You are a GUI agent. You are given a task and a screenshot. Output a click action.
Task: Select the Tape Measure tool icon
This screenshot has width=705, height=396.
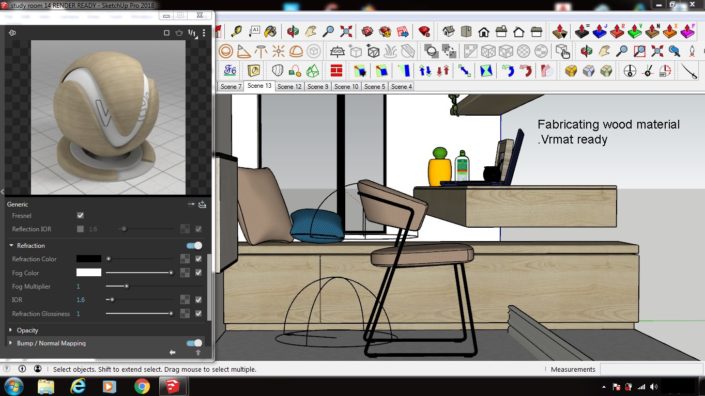236,31
